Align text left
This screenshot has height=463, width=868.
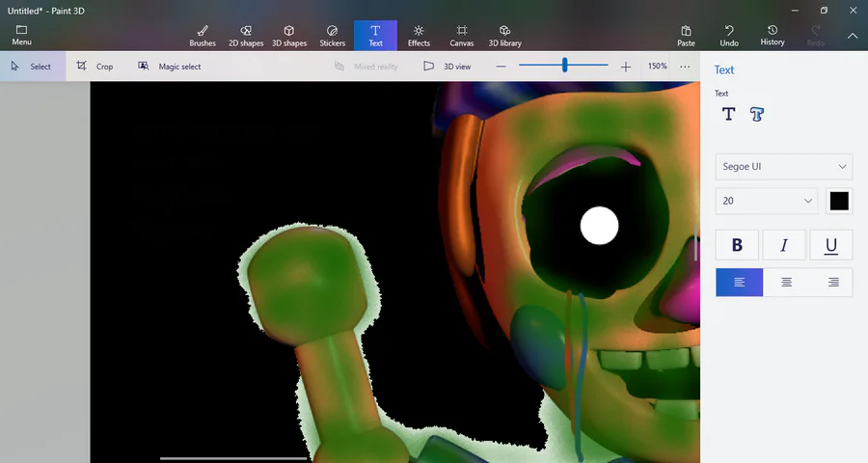pyautogui.click(x=739, y=283)
